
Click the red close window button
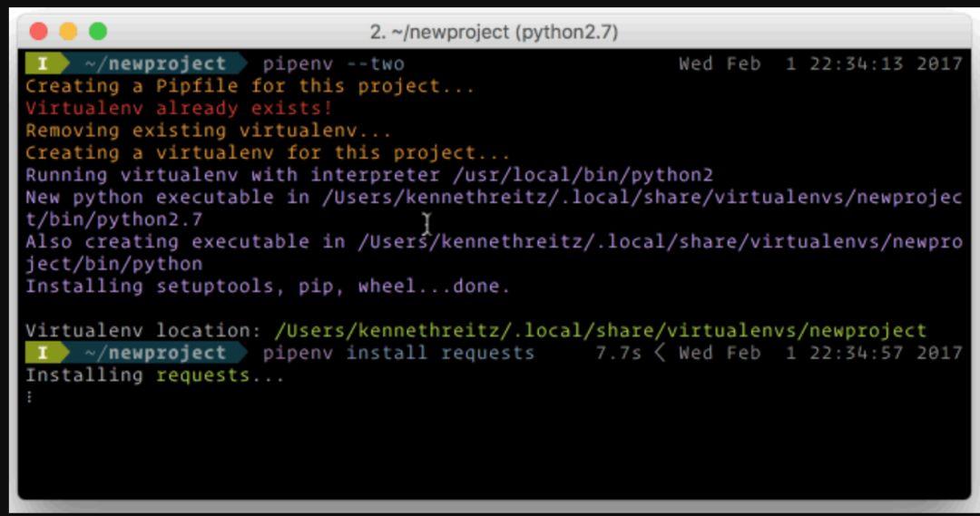point(39,31)
